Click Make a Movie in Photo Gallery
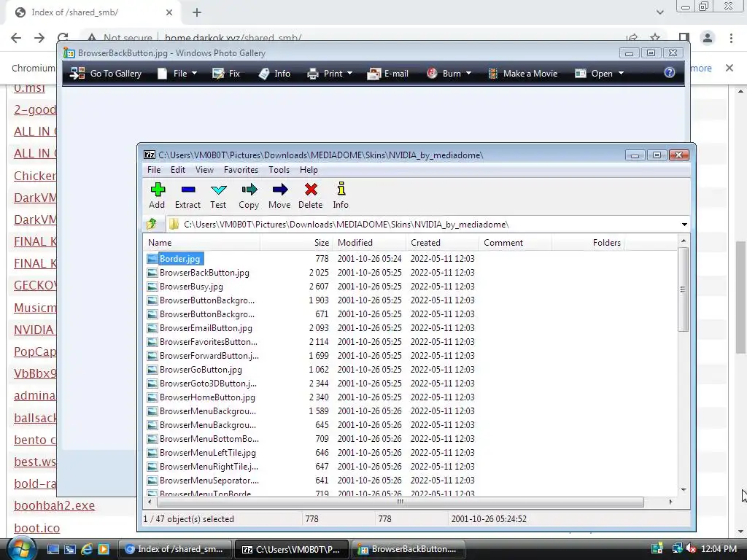 click(x=523, y=74)
